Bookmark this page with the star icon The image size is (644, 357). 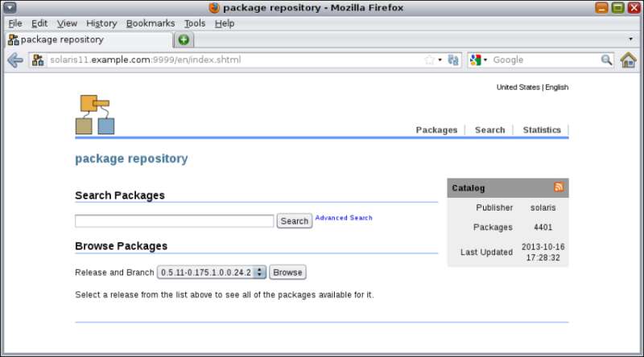430,60
